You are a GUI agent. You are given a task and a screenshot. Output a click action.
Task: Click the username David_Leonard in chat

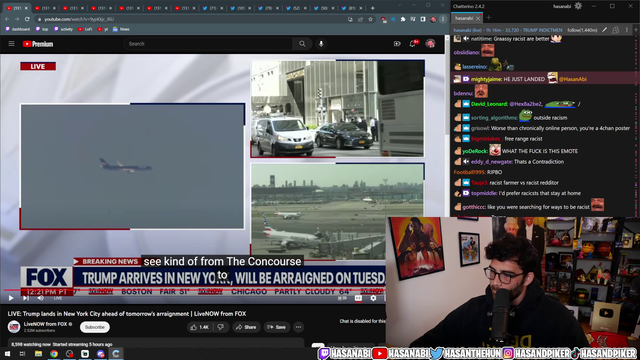[489, 104]
